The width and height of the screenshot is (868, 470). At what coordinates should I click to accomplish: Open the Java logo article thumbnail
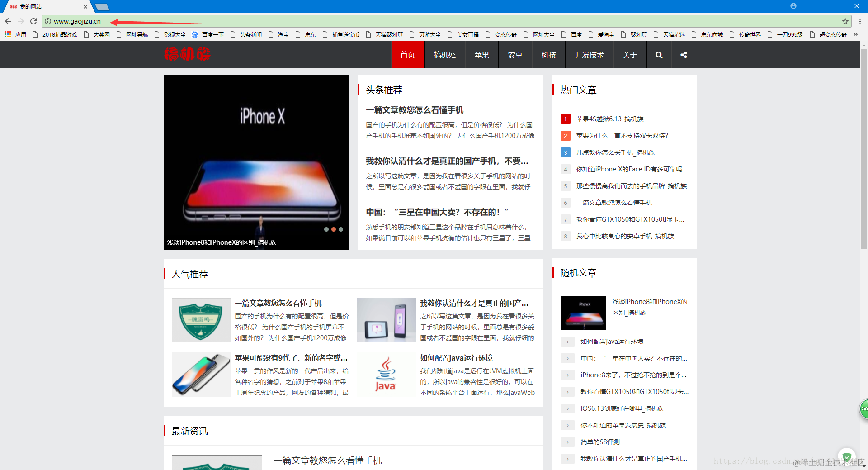387,375
